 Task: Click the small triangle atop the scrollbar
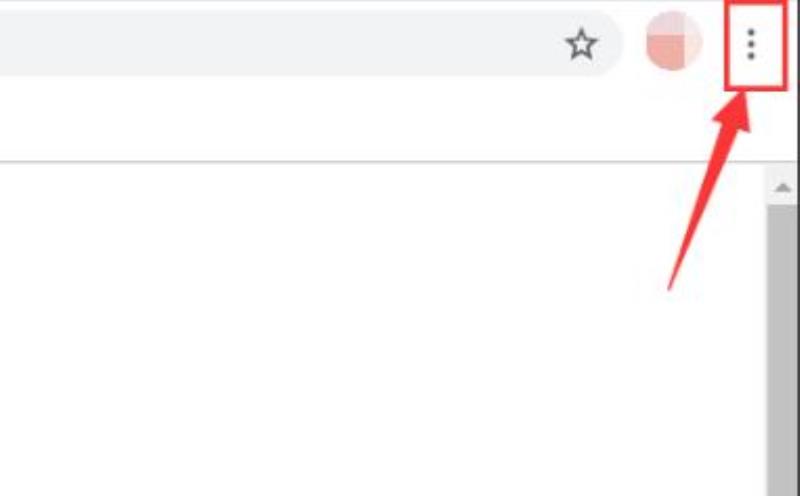pyautogui.click(x=782, y=187)
